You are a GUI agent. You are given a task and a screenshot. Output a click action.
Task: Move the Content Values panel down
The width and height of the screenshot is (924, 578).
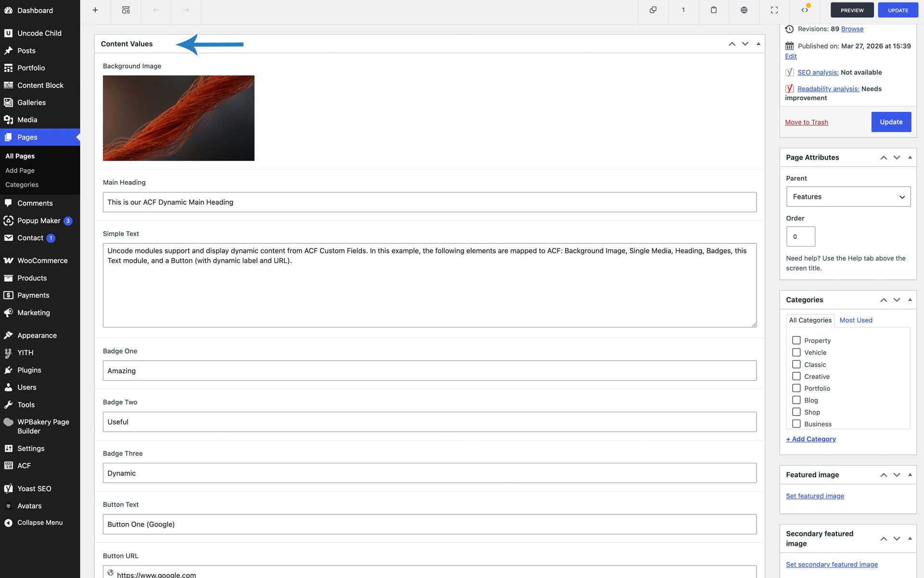click(745, 44)
